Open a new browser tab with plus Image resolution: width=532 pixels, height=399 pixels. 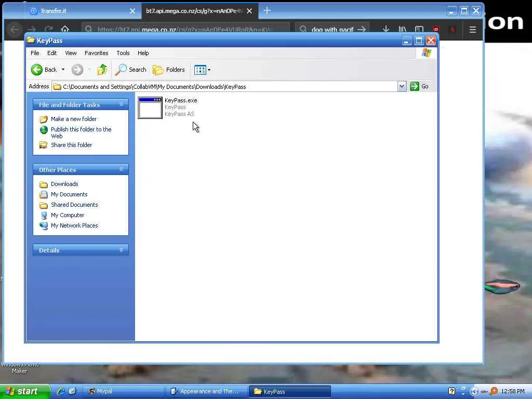point(267,10)
